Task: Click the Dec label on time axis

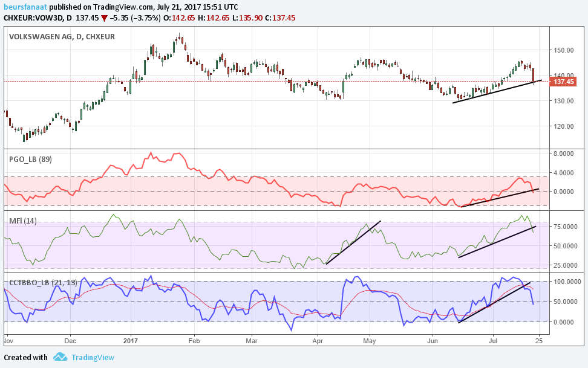Action: (70, 341)
